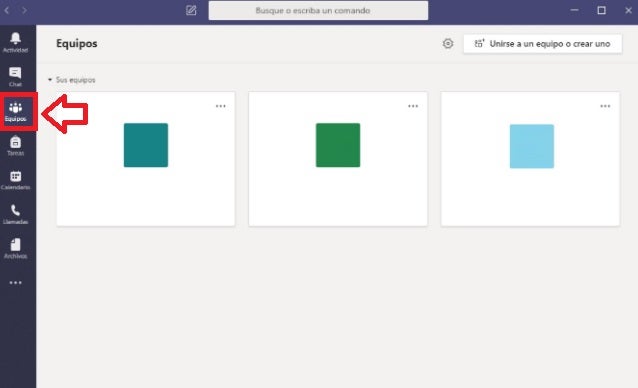Open the green team thumbnail
The height and width of the screenshot is (388, 638).
338,145
